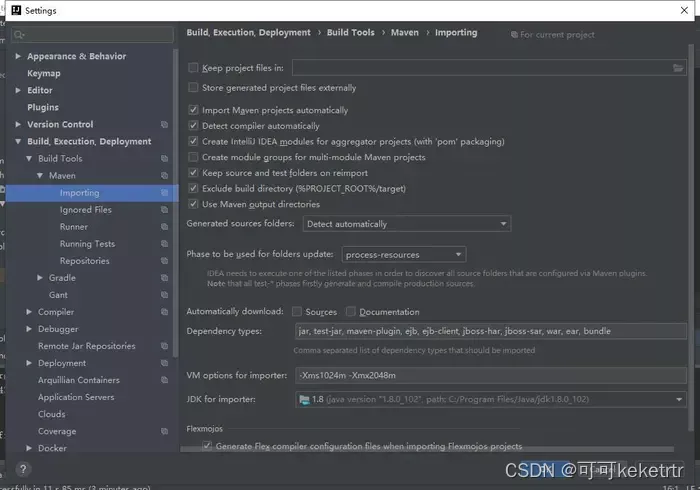Toggle Detect compiler automatically checkbox
This screenshot has width=700, height=490.
[193, 125]
